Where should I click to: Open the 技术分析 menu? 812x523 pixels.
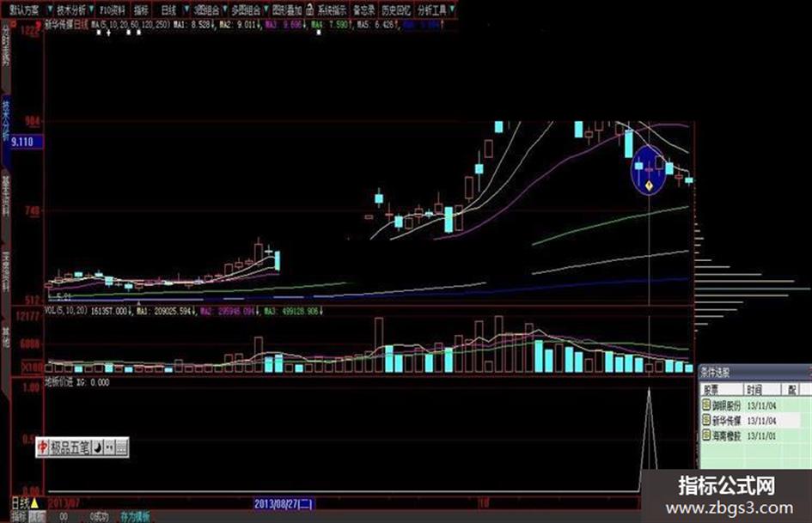click(71, 9)
